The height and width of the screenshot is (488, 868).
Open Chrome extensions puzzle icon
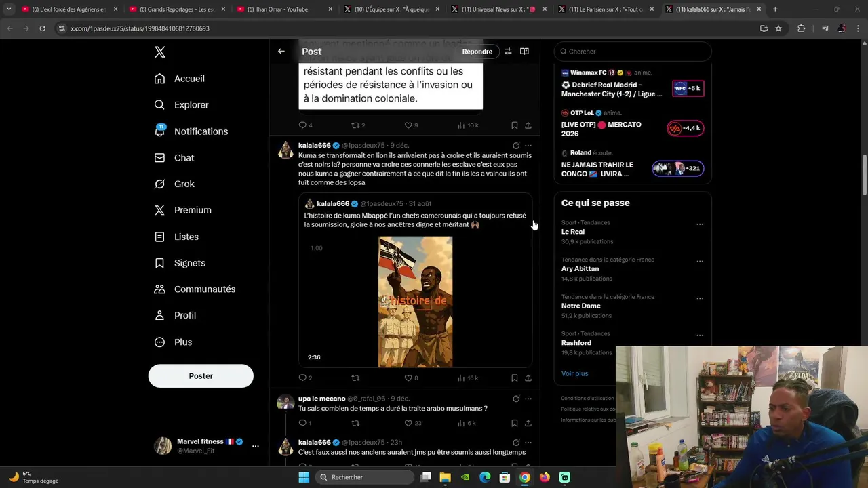[802, 28]
